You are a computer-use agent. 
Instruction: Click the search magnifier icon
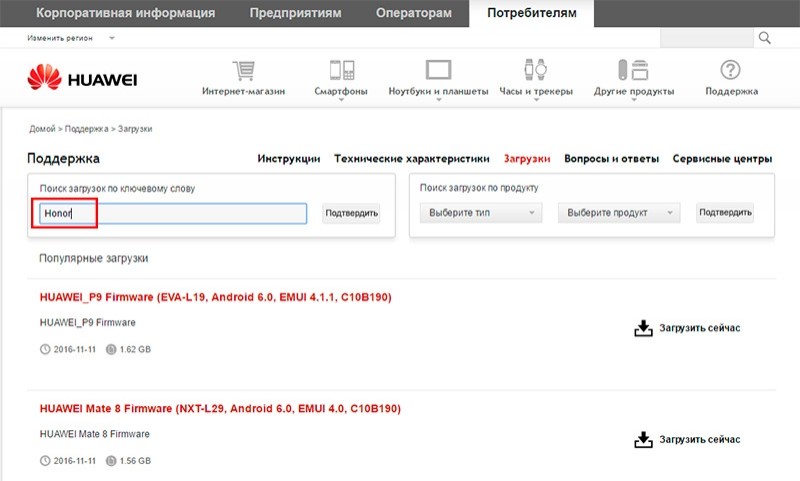764,38
